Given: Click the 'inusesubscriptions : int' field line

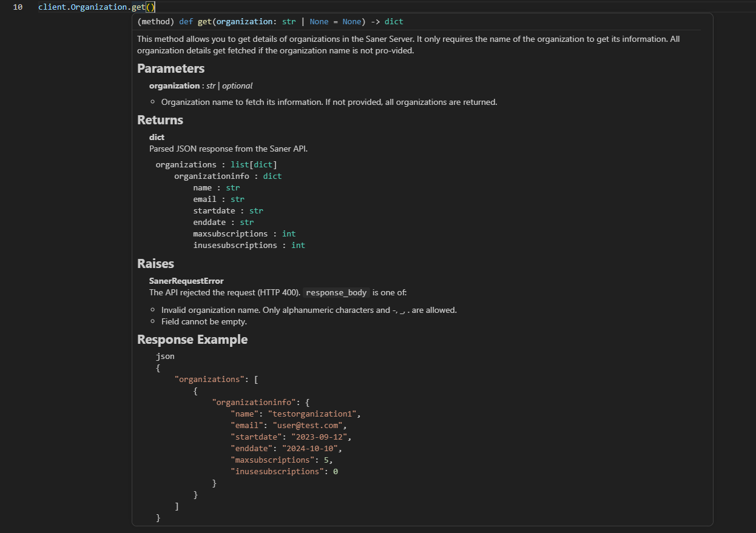Looking at the screenshot, I should pyautogui.click(x=249, y=245).
